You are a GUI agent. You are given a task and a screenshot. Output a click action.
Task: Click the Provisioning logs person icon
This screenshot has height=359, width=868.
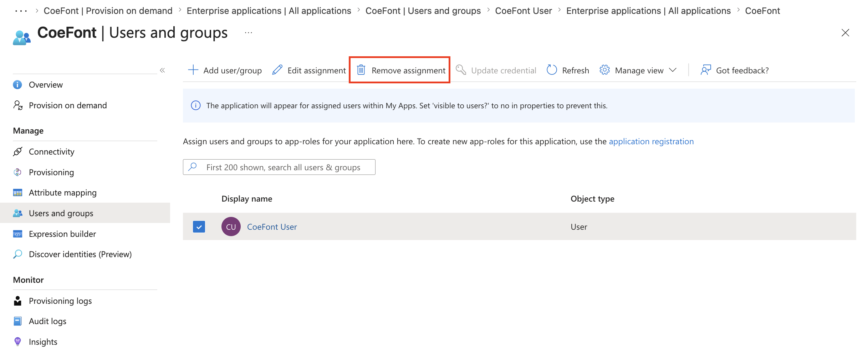[17, 301]
